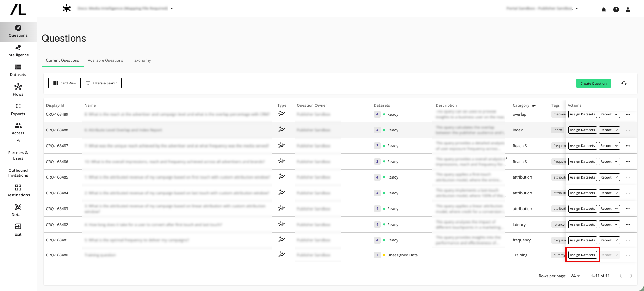Open the Intelligence sidebar section
This screenshot has height=291, width=644.
pyautogui.click(x=18, y=51)
